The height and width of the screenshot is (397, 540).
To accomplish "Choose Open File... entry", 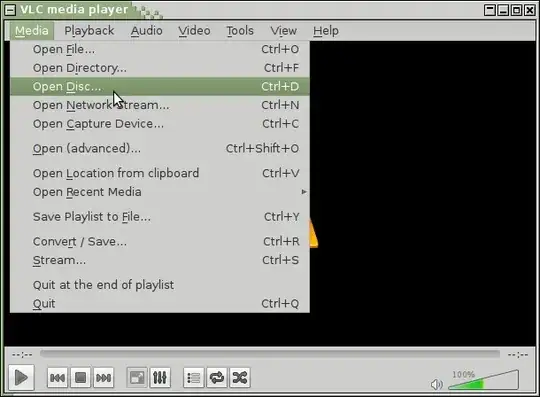I will 160,49.
